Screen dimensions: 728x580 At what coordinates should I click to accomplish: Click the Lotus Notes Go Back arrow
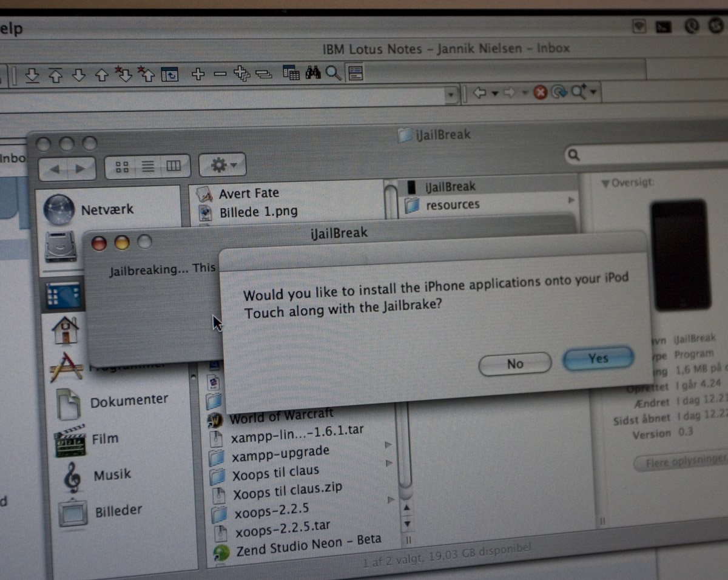coord(480,93)
